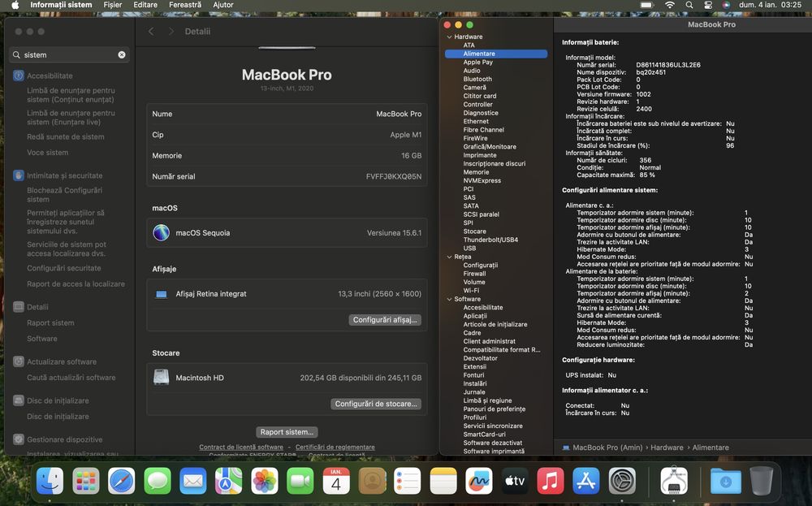Select Aplicații under Software

(x=475, y=316)
